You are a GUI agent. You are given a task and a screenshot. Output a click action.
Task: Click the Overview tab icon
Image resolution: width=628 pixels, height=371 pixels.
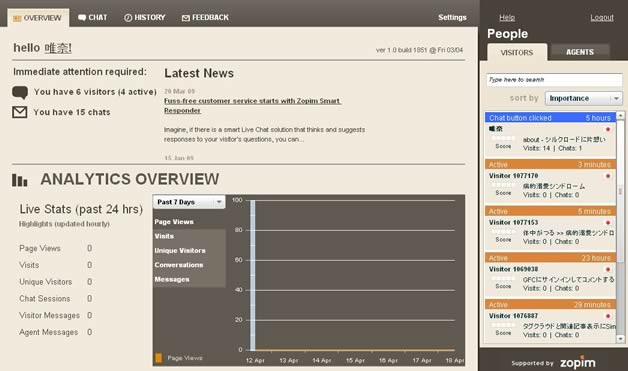point(17,18)
